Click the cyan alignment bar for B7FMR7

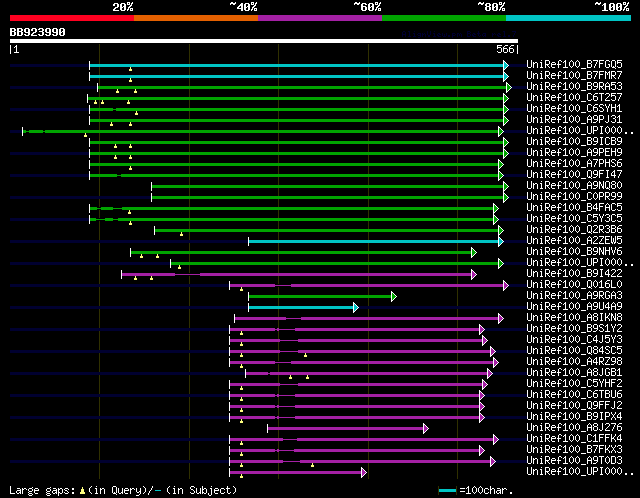tap(296, 76)
